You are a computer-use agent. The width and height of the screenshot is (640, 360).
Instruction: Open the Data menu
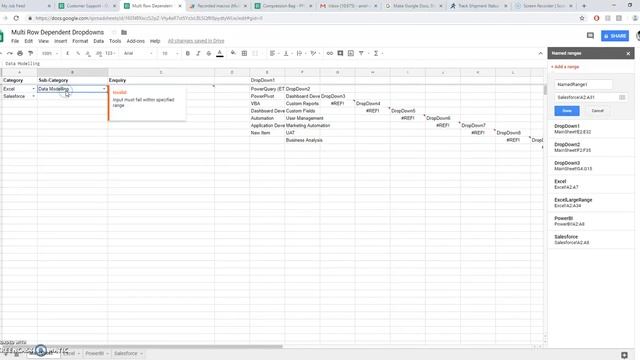point(98,41)
